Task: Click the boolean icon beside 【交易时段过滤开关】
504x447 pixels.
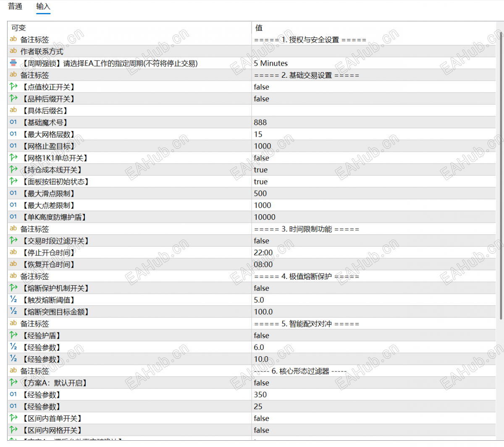Action: click(13, 241)
